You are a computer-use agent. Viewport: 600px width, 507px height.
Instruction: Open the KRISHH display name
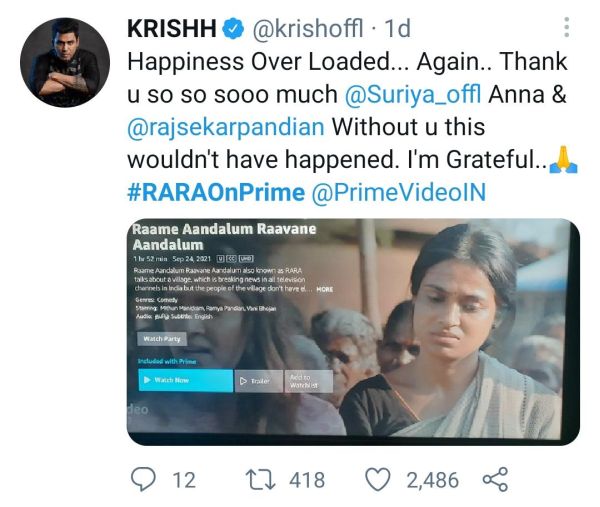click(x=172, y=29)
